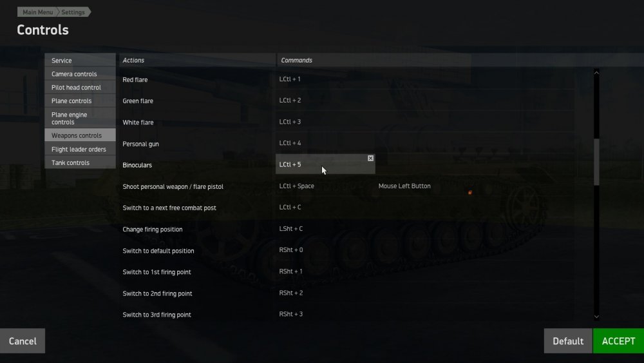Select Pilot head control category
The image size is (644, 363).
pyautogui.click(x=80, y=88)
